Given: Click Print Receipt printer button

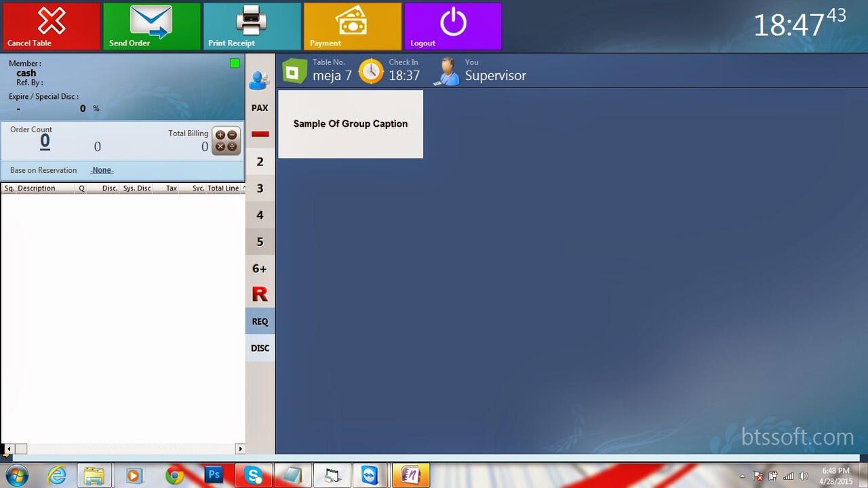Looking at the screenshot, I should coord(252,26).
